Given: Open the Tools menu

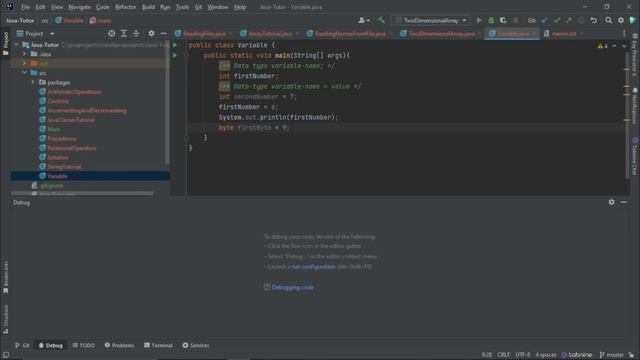Looking at the screenshot, I should pos(182,7).
